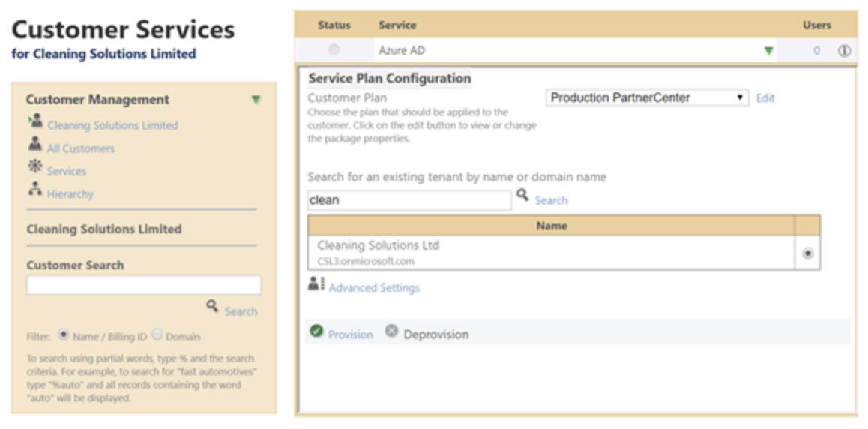The image size is (868, 429).
Task: Select the Cleaning Solutions Ltd tenant radio button
Action: click(808, 253)
